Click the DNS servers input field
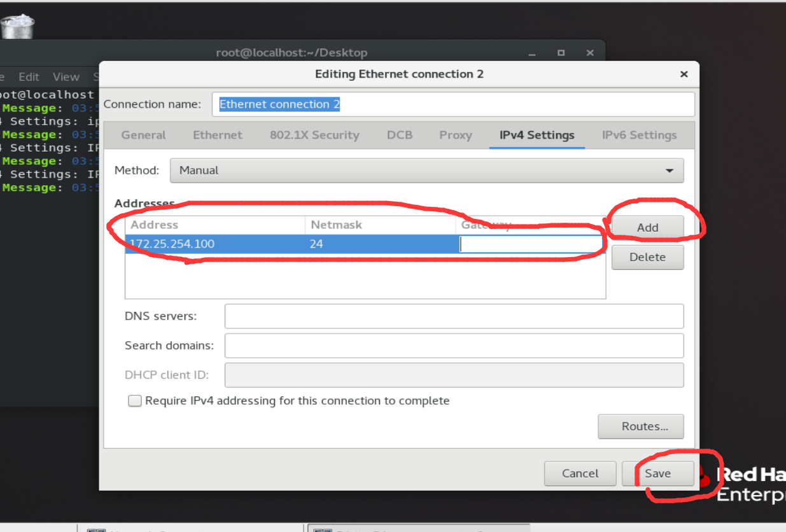The image size is (786, 532). tap(454, 316)
